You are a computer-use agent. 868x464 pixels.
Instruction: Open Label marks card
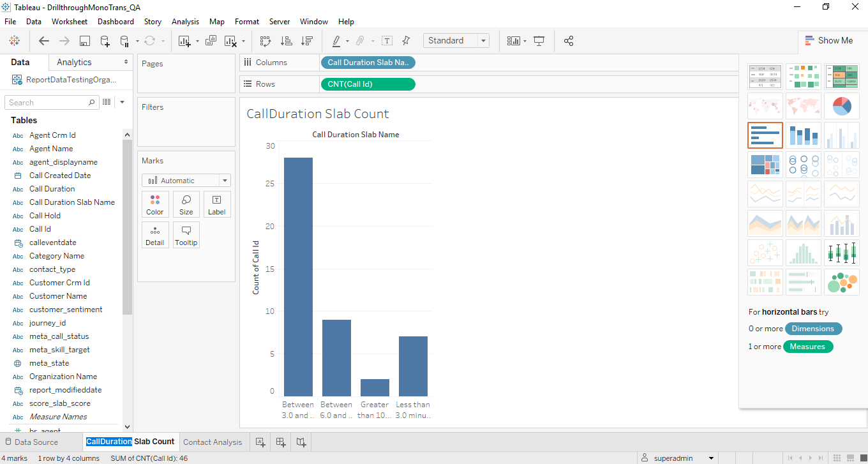(x=217, y=204)
